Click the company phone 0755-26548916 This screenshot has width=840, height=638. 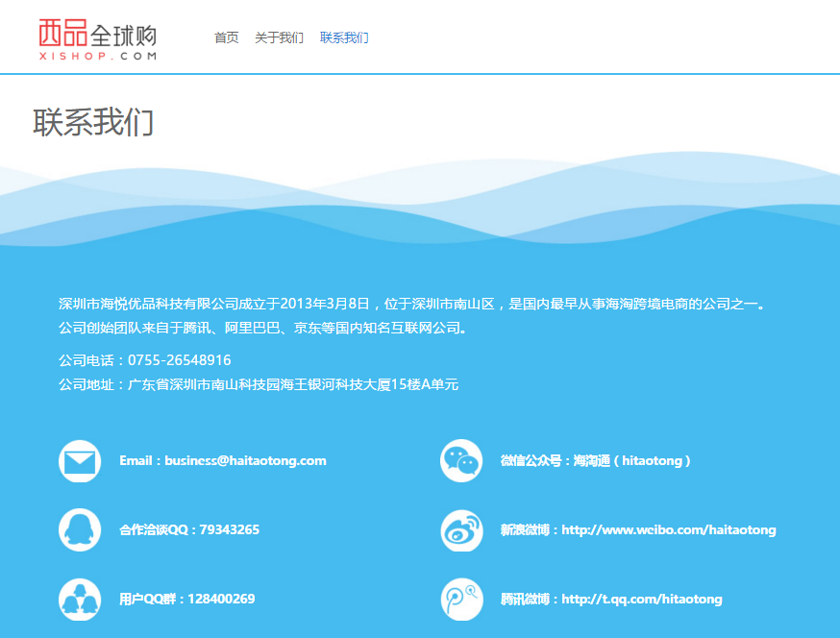pos(180,360)
